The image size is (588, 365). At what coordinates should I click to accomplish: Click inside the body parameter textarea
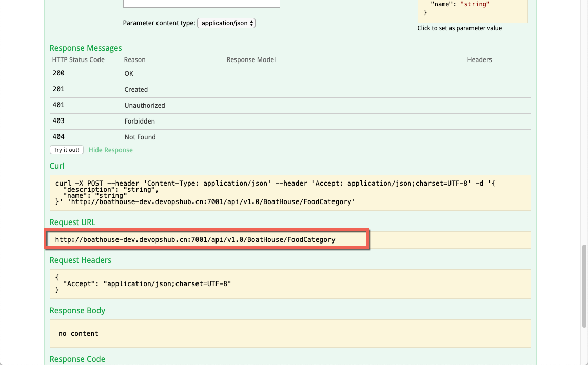pos(201,4)
